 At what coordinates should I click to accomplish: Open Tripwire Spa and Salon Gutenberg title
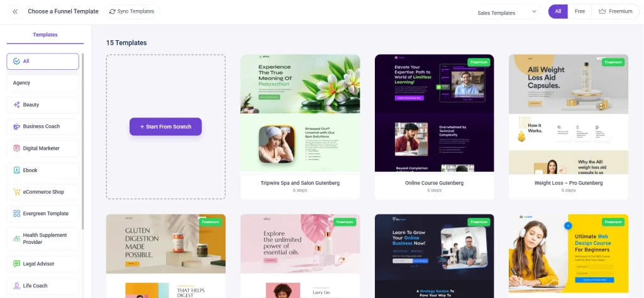pos(300,183)
